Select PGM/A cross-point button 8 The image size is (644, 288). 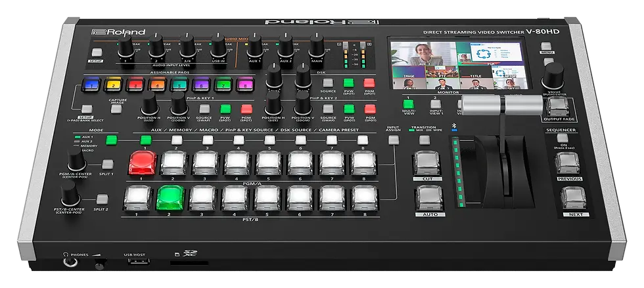pyautogui.click(x=363, y=163)
